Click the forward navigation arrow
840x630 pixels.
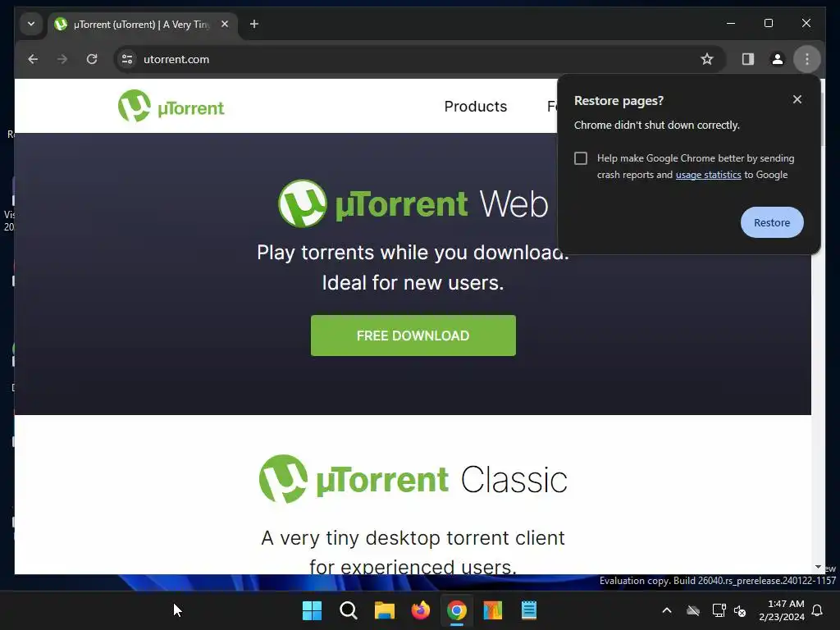62,59
